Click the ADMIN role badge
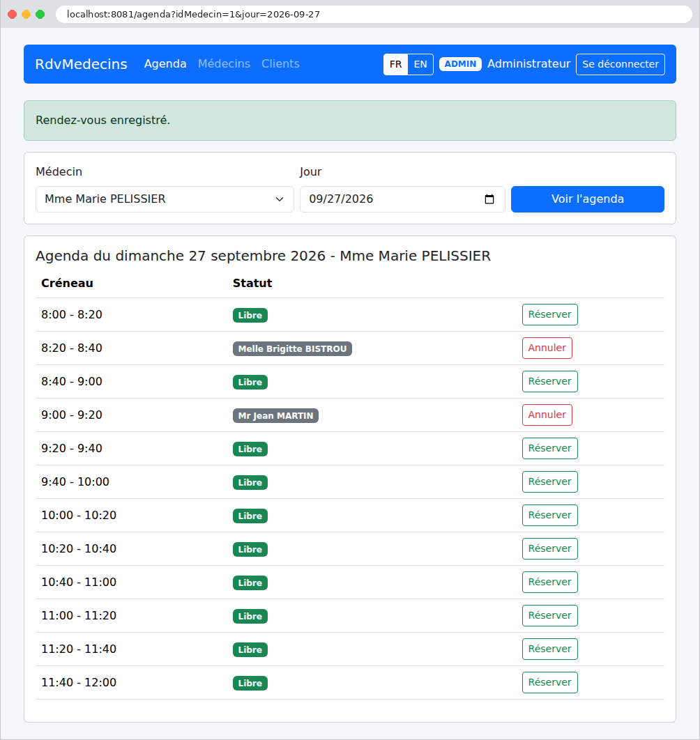 coord(461,64)
